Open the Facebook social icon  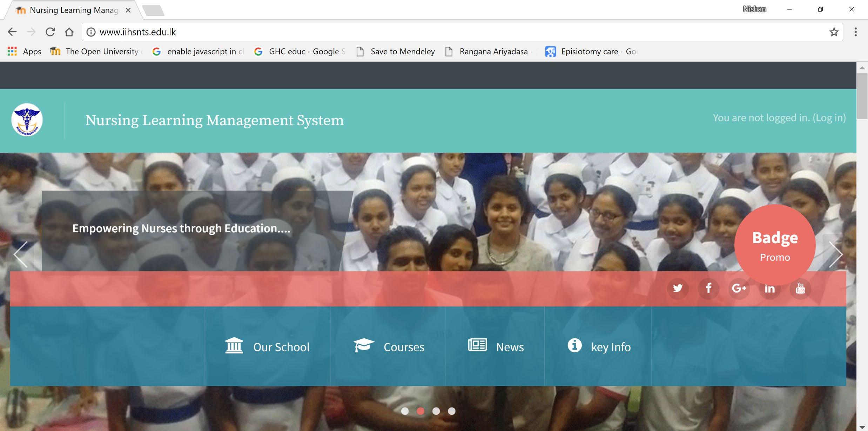[x=708, y=289]
